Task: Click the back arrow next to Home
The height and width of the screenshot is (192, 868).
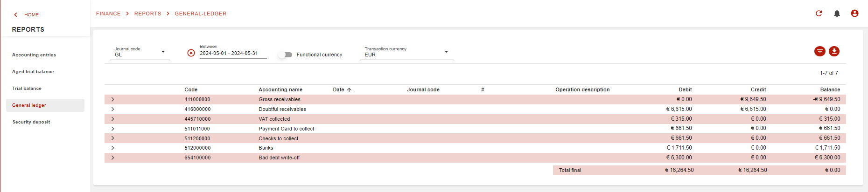Action: (x=16, y=15)
